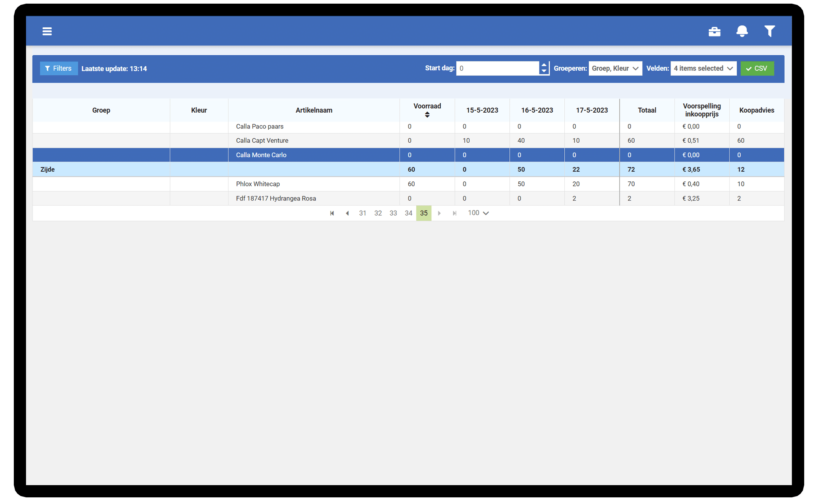
Task: Expand the Velden items selected dropdown
Action: [704, 68]
